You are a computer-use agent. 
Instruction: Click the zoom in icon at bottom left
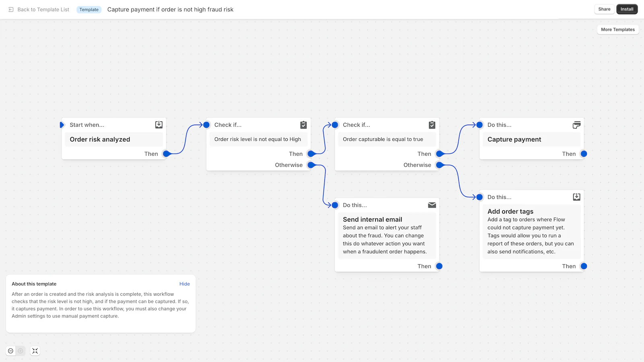(x=21, y=351)
